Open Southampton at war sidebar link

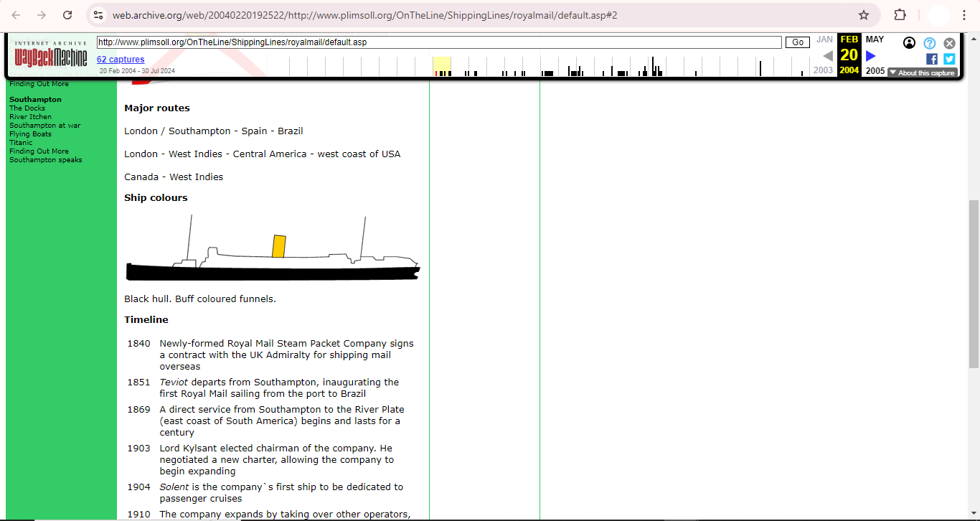coord(44,126)
